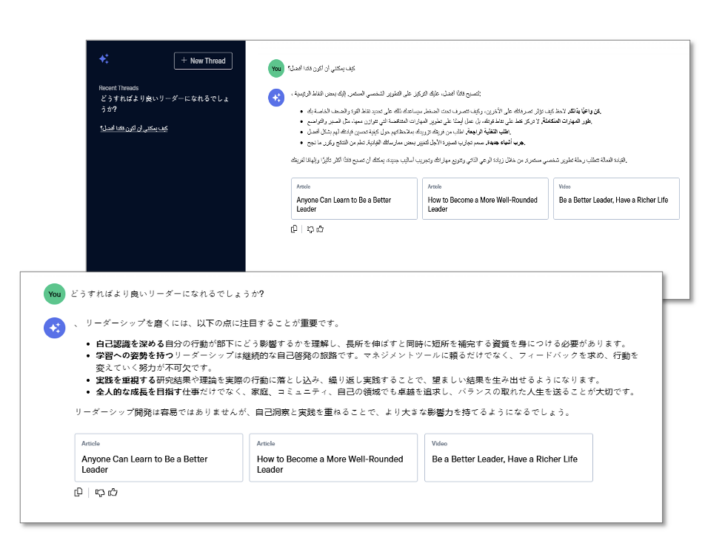Thumbs up the Arabic response
Screen dimensions: 705x549
point(321,229)
